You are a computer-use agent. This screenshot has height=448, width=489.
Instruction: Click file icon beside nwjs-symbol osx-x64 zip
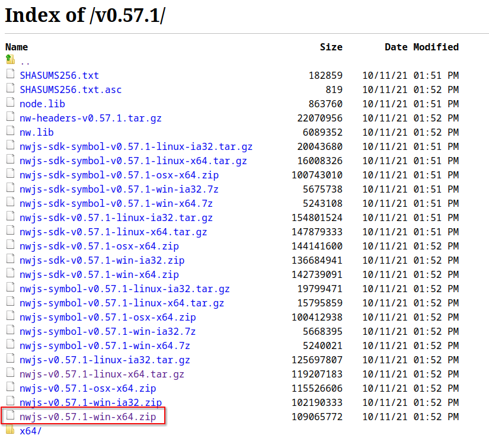10,315
